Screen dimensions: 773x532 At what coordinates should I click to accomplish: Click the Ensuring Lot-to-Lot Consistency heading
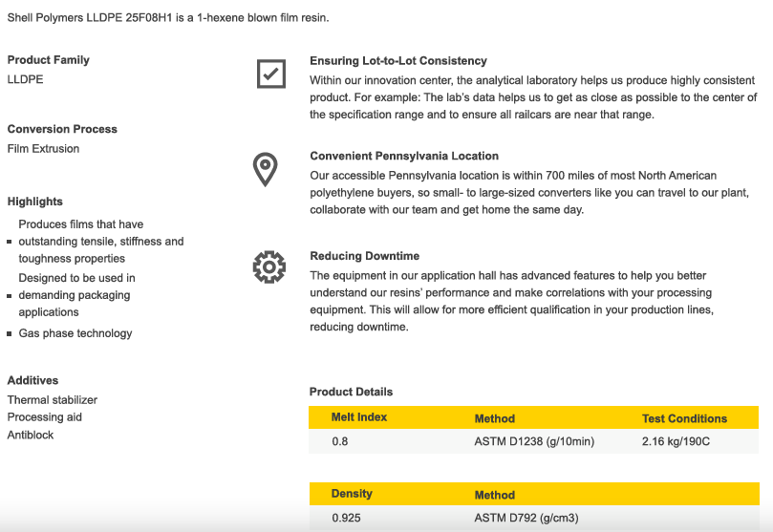[397, 61]
